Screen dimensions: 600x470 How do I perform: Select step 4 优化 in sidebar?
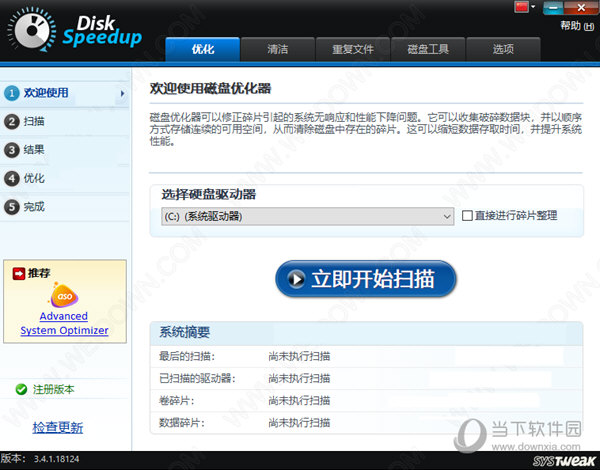64,178
